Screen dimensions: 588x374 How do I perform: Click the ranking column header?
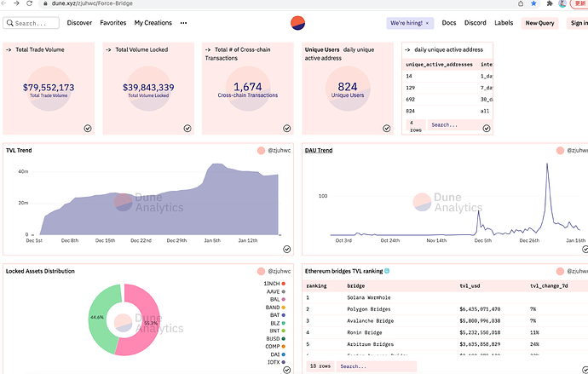316,286
